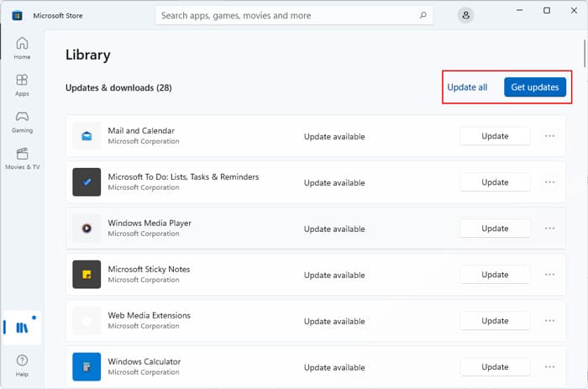Update Mail and Calendar
588x389 pixels.
495,136
